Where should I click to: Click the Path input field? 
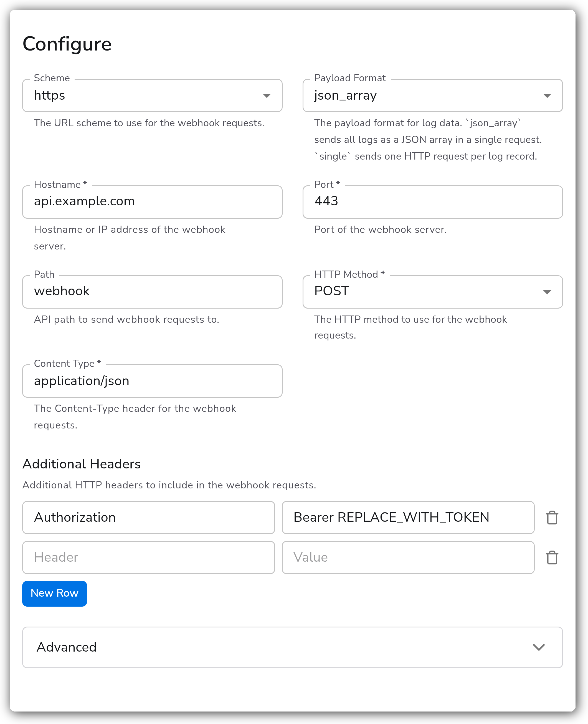152,292
